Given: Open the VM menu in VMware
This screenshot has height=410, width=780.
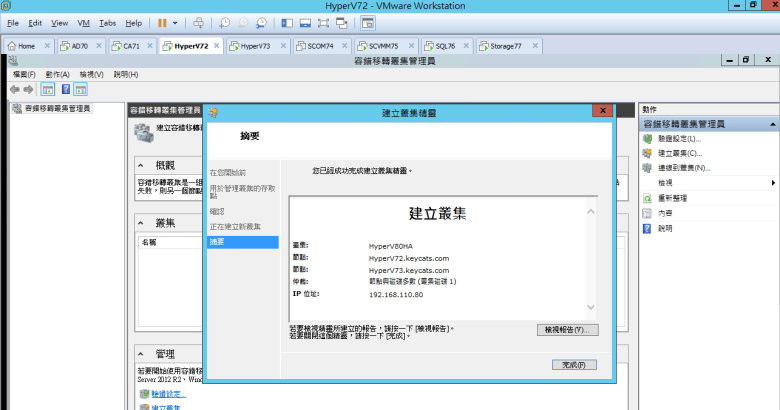Looking at the screenshot, I should 84,22.
